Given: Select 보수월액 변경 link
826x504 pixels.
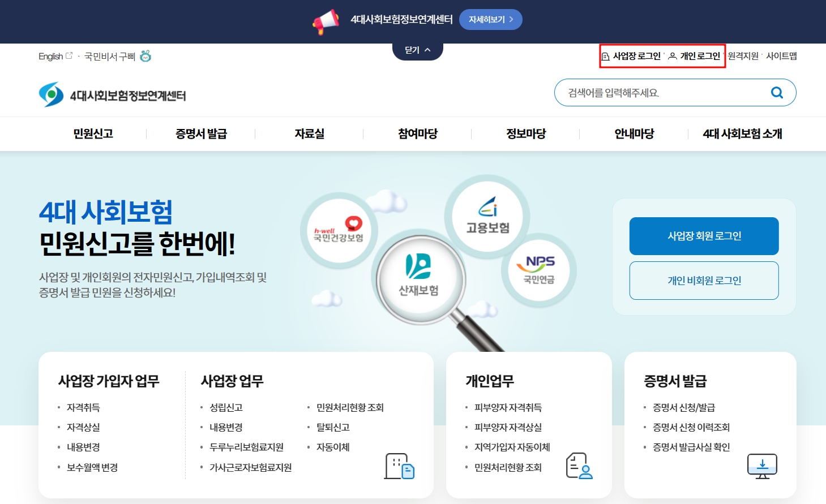Looking at the screenshot, I should (92, 467).
